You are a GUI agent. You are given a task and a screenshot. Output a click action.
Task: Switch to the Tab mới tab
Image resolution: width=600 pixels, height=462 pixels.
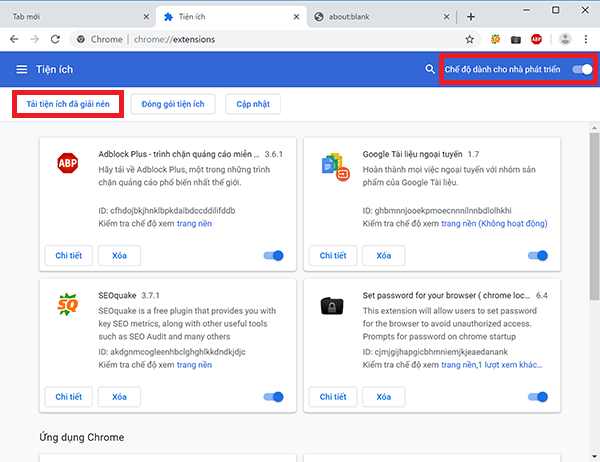point(77,17)
